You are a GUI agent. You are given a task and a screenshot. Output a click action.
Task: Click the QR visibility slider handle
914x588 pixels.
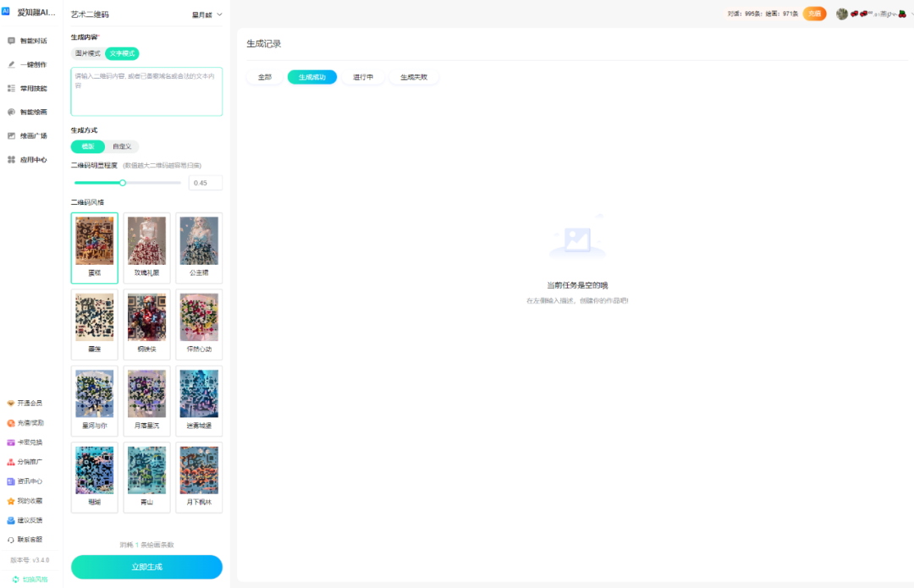[x=123, y=183]
